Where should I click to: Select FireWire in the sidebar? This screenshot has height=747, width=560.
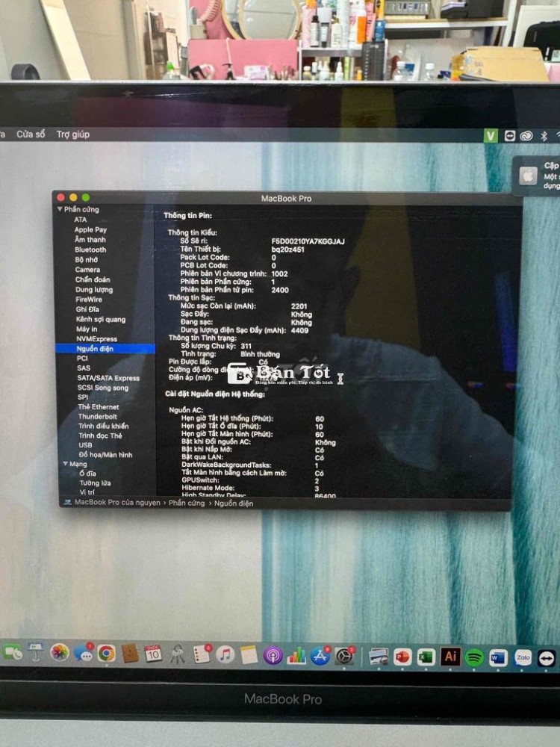89,300
